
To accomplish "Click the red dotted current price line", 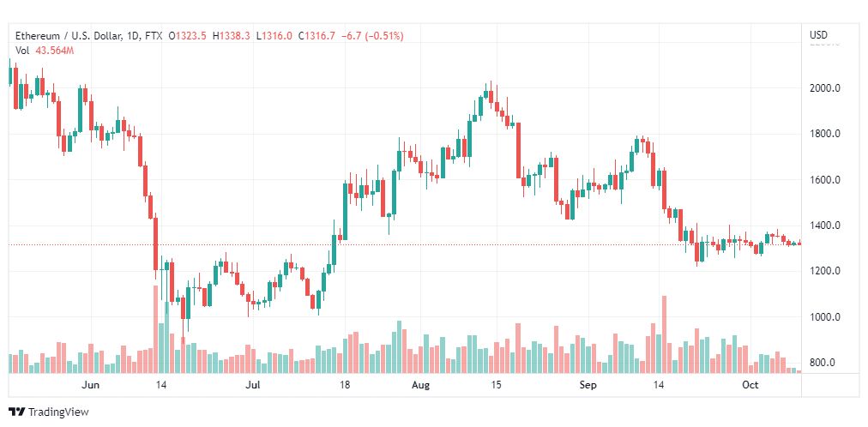I will click(404, 244).
